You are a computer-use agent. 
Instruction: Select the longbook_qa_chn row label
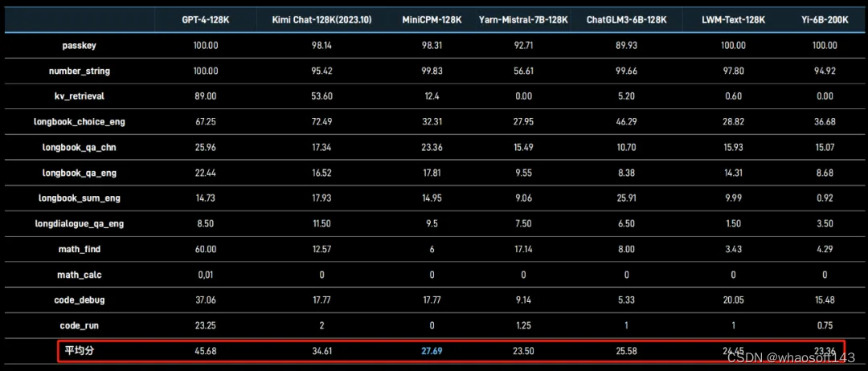click(79, 148)
